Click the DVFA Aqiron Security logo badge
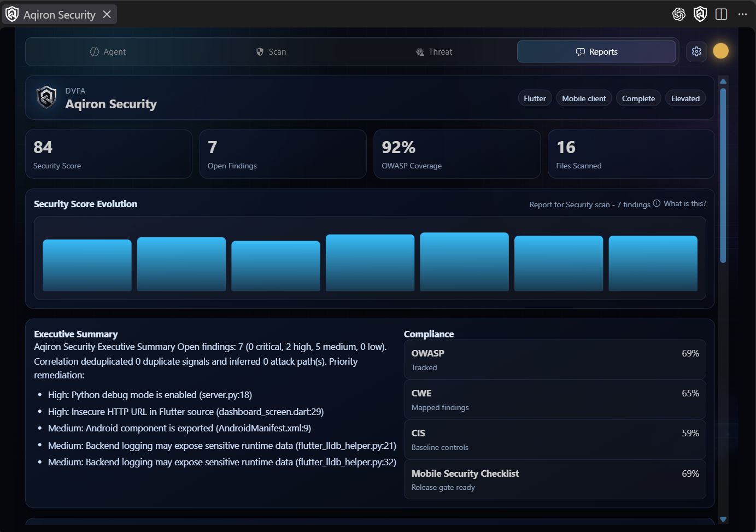756x532 pixels. (x=46, y=97)
